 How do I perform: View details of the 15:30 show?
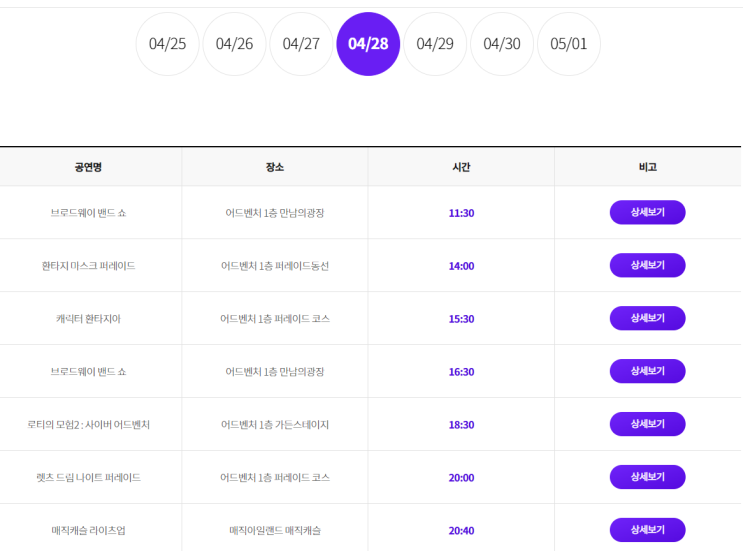tap(647, 318)
